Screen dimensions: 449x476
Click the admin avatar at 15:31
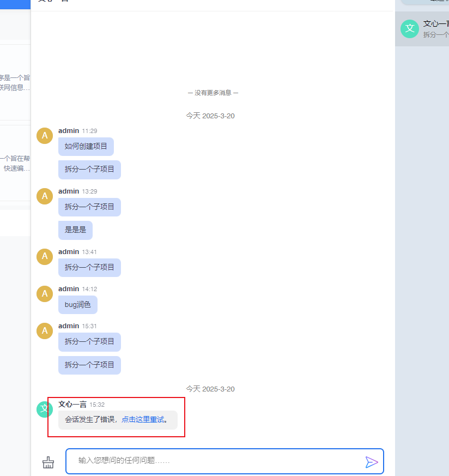(45, 330)
